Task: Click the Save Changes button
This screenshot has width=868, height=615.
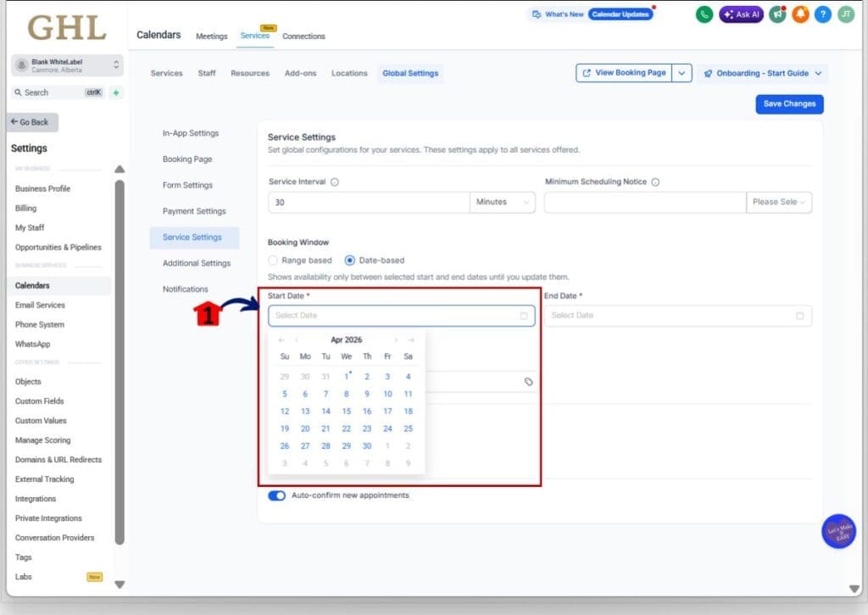Action: 789,104
